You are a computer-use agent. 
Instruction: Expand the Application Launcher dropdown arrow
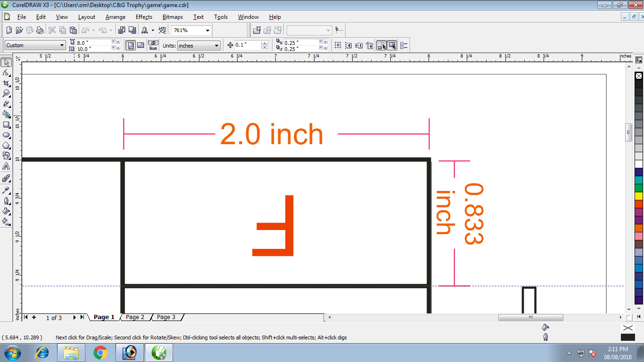pos(153,30)
